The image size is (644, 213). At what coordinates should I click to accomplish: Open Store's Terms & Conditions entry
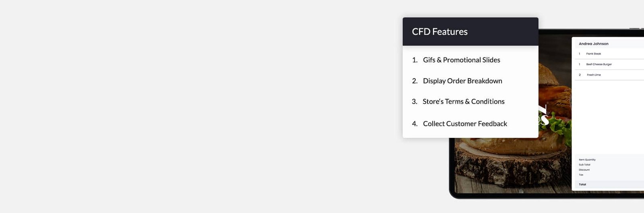463,101
